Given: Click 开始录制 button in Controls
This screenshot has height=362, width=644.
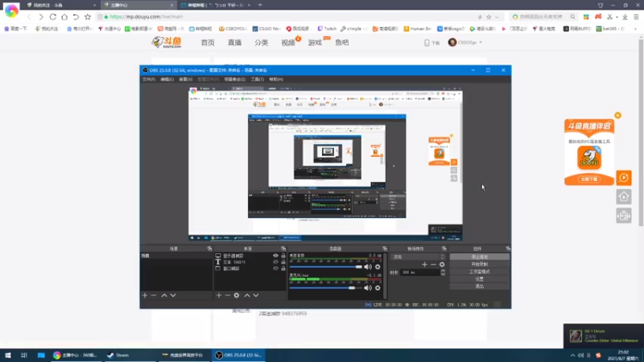Looking at the screenshot, I should 479,265.
